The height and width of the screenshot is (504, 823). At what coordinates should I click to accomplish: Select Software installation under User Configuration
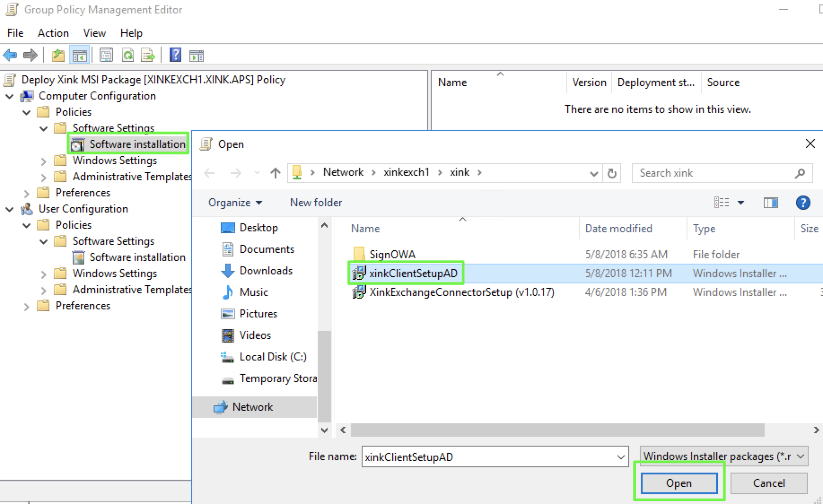tap(129, 257)
